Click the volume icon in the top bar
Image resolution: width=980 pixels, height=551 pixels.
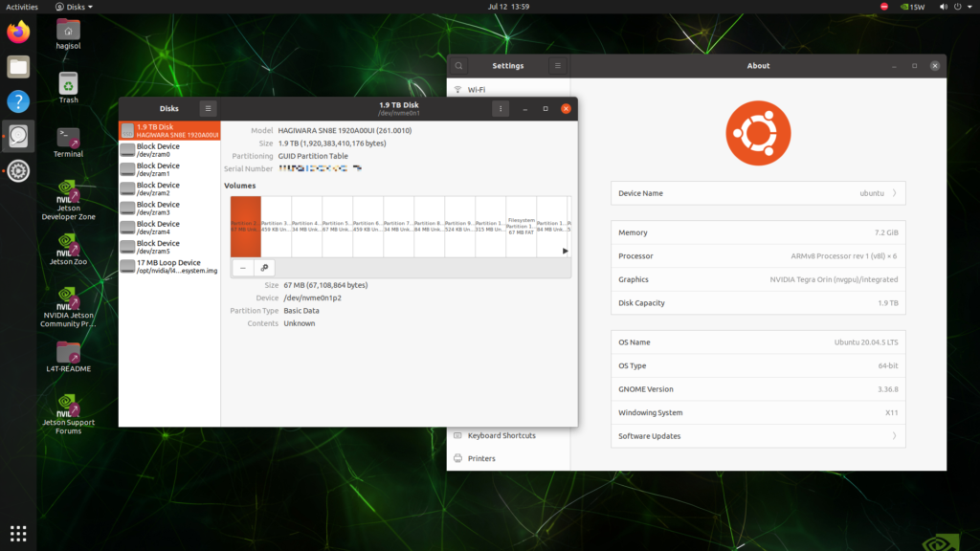[x=943, y=7]
